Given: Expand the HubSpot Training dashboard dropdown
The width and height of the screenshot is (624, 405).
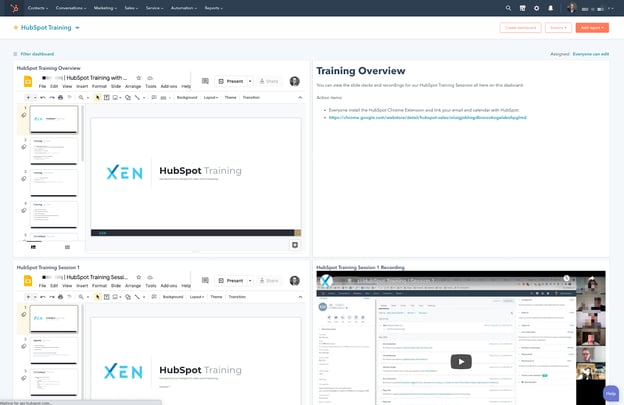Looking at the screenshot, I should coord(77,28).
